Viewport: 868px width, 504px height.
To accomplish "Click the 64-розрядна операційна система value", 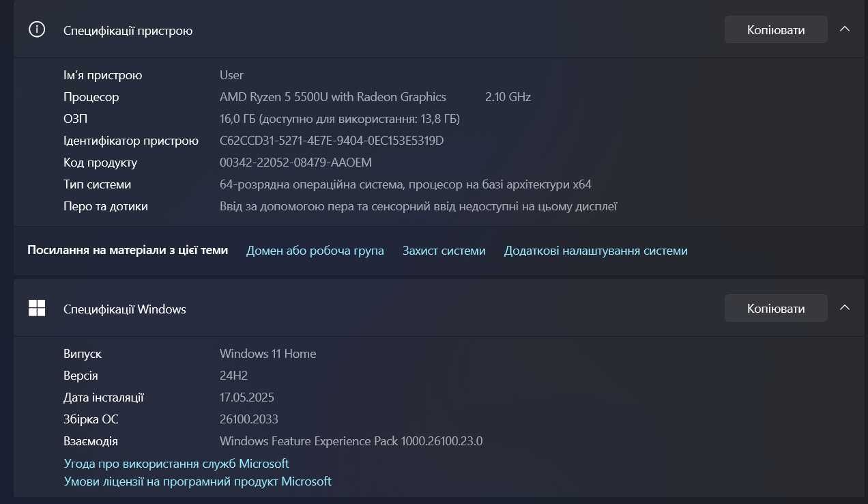I will pos(405,184).
